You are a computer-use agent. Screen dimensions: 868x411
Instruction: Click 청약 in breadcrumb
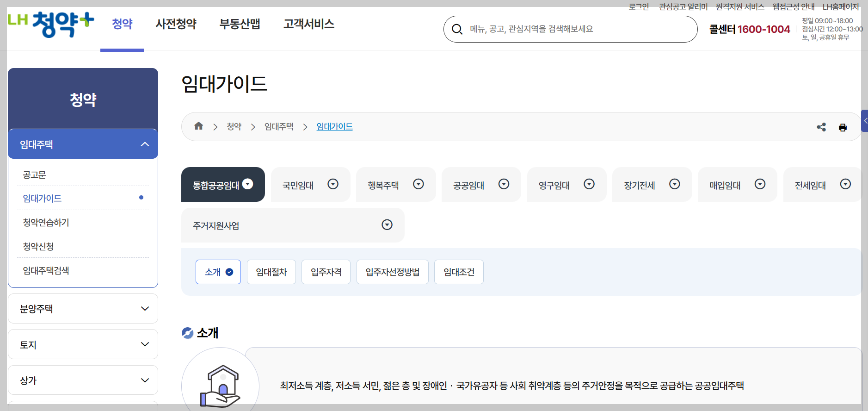234,126
